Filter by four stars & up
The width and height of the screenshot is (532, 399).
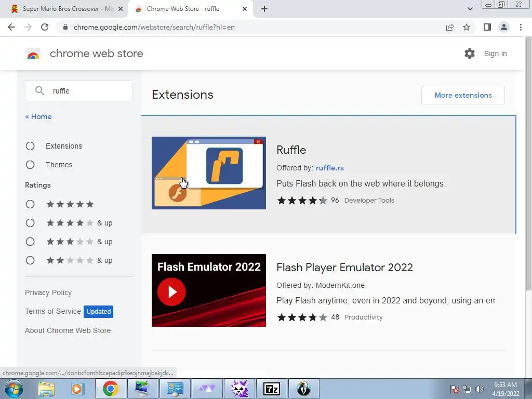coord(30,222)
